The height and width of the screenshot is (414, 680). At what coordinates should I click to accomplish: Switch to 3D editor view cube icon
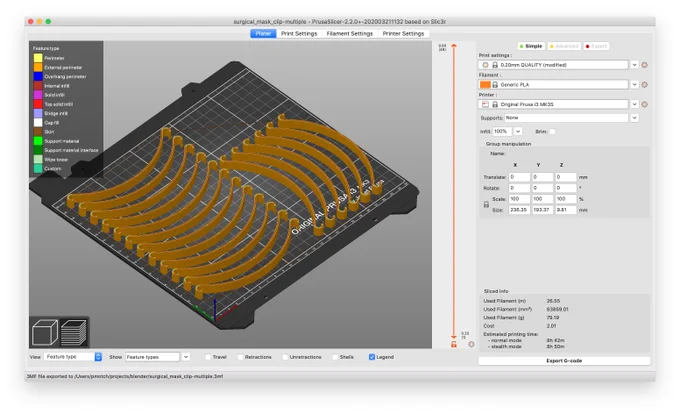pyautogui.click(x=45, y=333)
